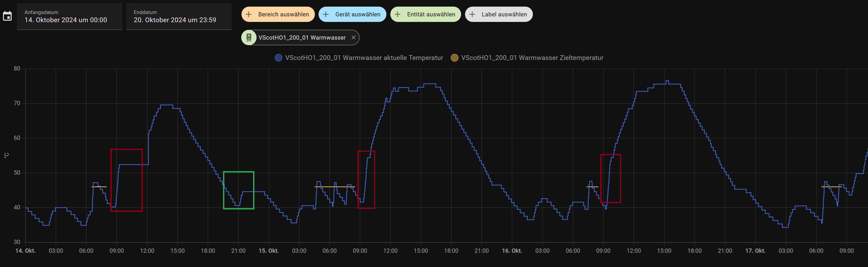Click Gerät auswählen chip

pos(352,14)
